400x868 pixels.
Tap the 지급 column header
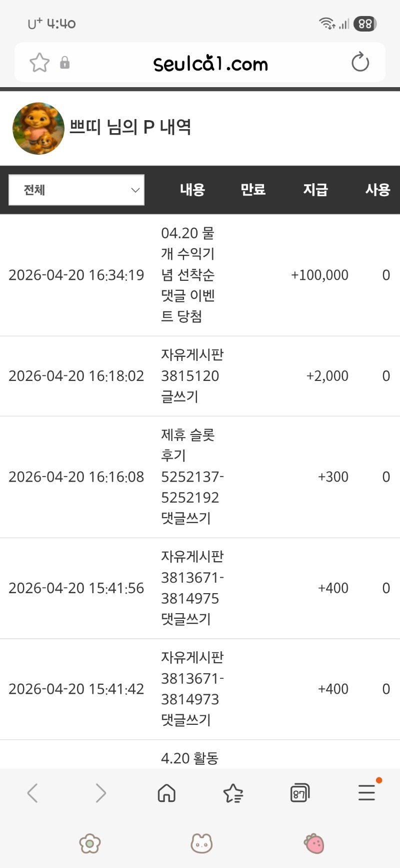315,190
